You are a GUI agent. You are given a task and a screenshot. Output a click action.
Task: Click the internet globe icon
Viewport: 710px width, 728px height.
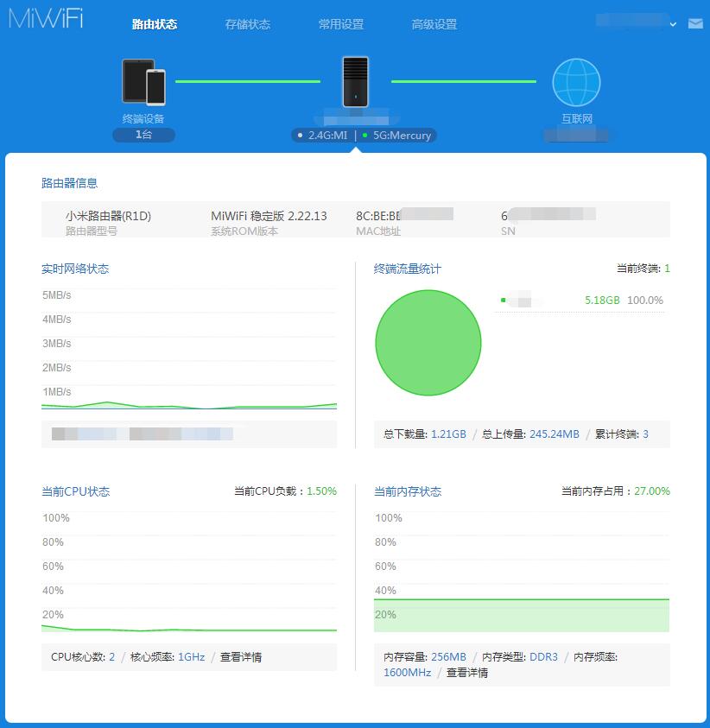click(576, 82)
